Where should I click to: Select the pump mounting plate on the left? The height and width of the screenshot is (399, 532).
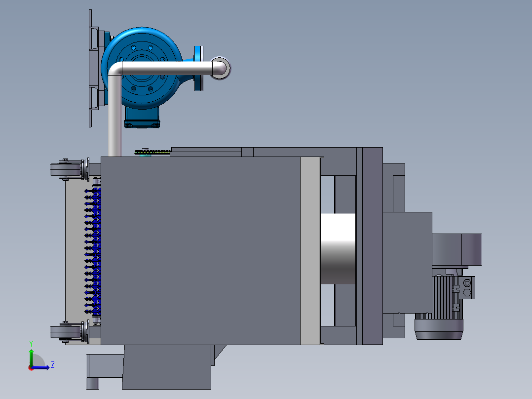pos(90,68)
